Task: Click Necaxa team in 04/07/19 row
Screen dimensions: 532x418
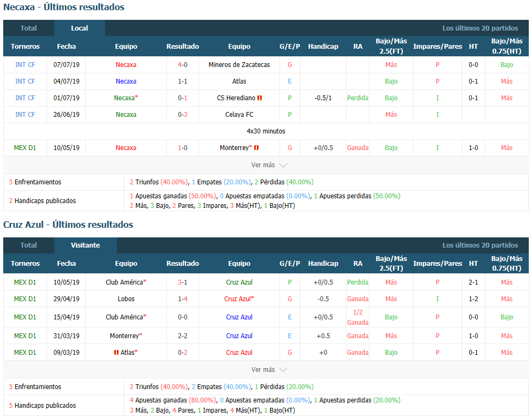Action: point(126,81)
